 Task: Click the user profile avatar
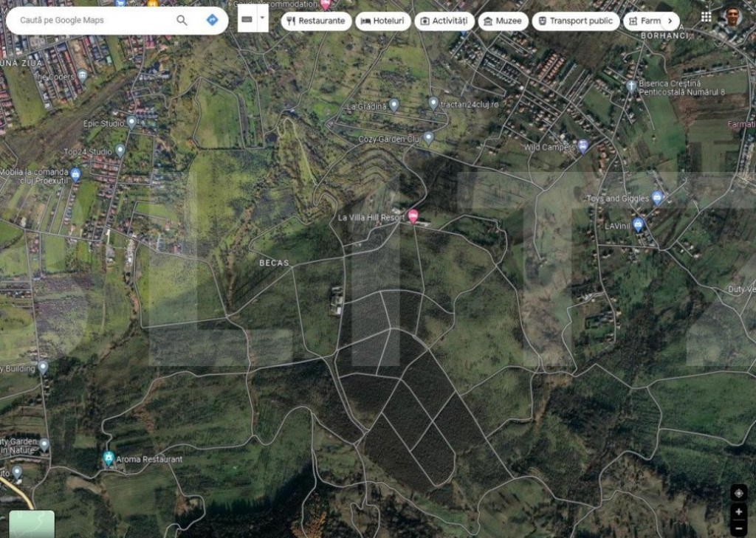pos(732,16)
